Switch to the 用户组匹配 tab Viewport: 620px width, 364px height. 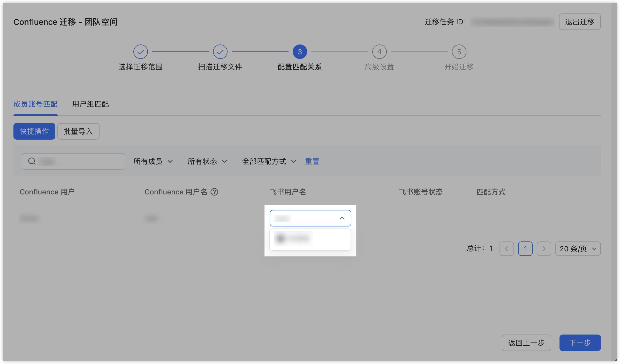[x=90, y=104]
